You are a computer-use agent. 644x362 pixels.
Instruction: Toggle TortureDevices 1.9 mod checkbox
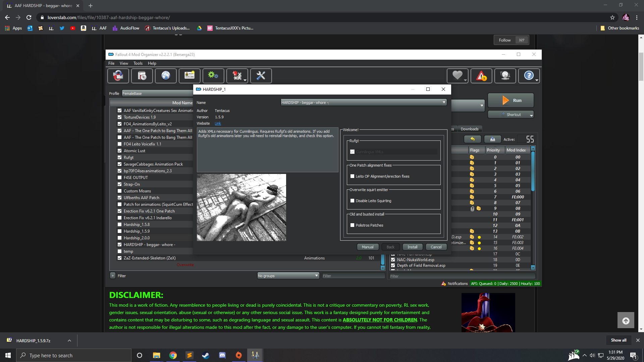[x=119, y=117]
